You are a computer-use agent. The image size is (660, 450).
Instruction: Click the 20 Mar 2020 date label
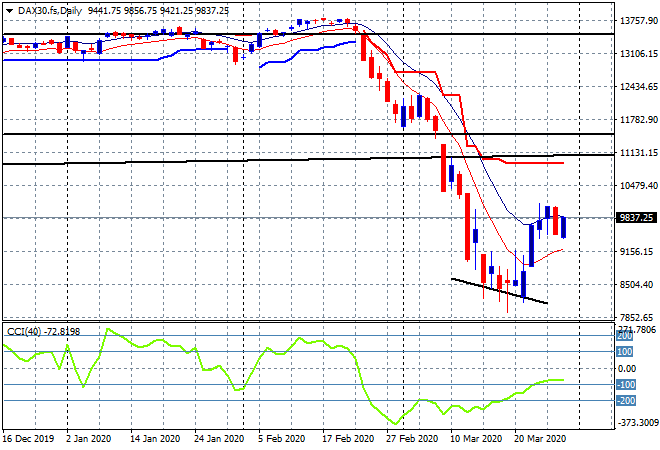point(540,439)
